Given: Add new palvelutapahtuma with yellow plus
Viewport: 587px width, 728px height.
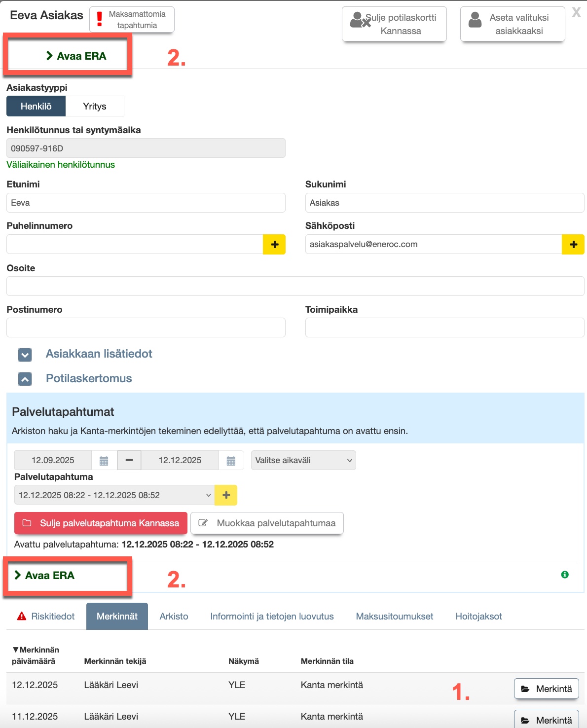Looking at the screenshot, I should pyautogui.click(x=226, y=495).
